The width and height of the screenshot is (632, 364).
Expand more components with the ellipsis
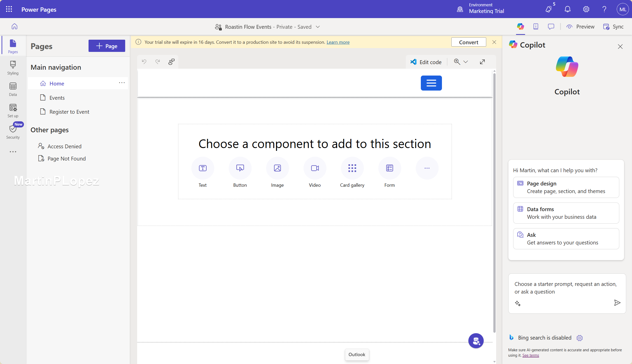pos(427,168)
